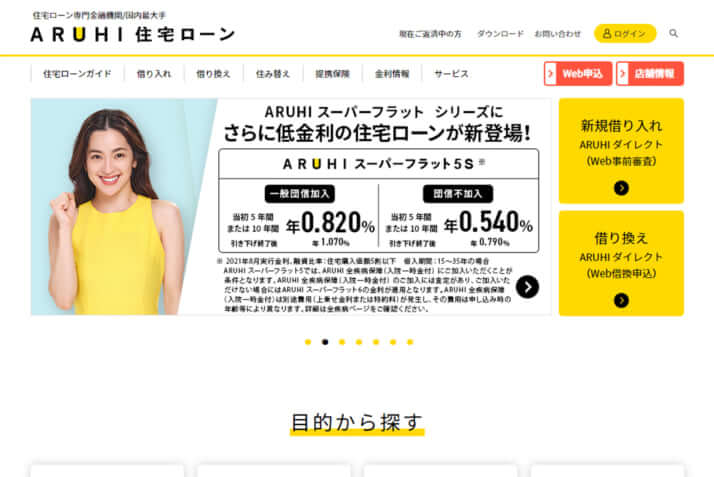
Task: Click the ログイン button
Action: [x=625, y=33]
